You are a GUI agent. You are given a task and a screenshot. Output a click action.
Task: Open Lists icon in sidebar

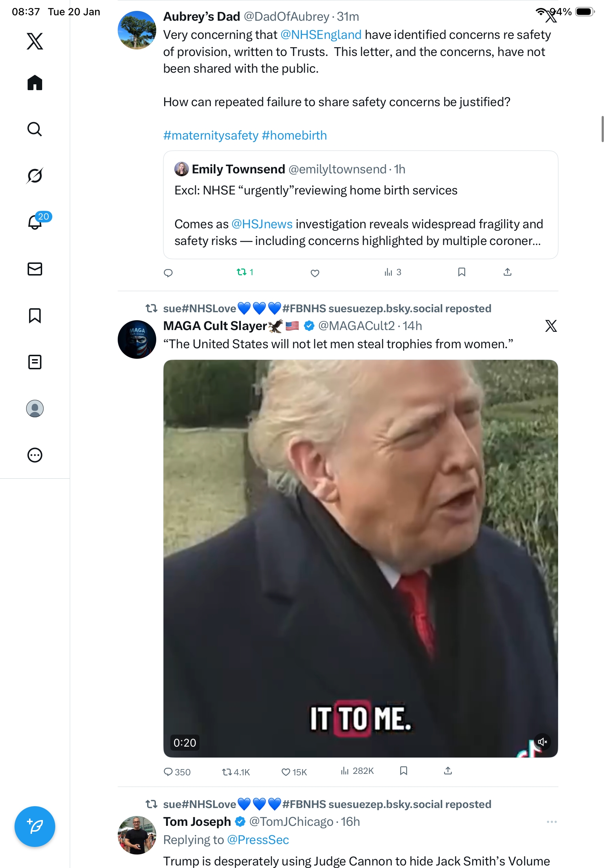click(x=35, y=362)
